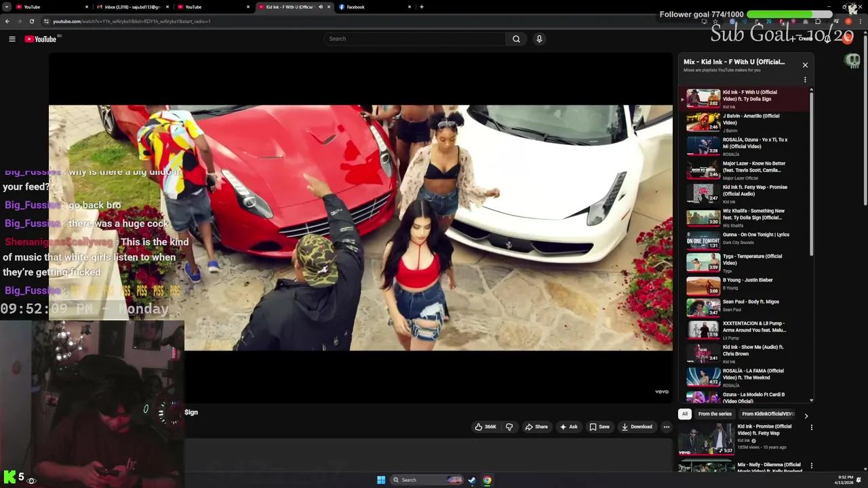868x488 pixels.
Task: Open the tab search dropdown arrow
Action: [5, 7]
